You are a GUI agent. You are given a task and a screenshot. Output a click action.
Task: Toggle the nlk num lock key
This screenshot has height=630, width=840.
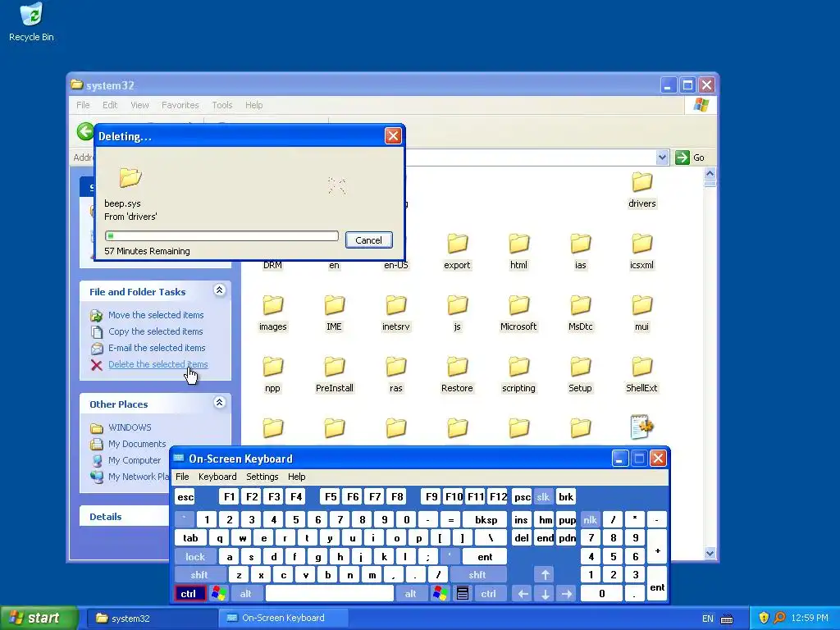[590, 519]
